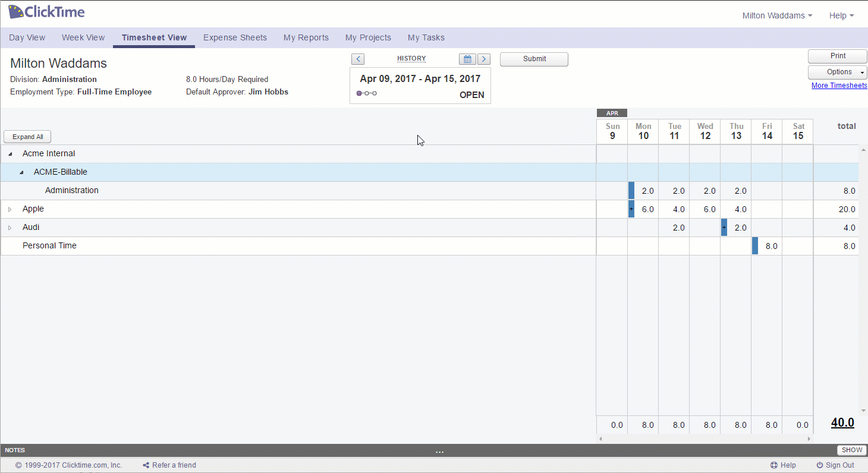Click the Expand All button
Image resolution: width=868 pixels, height=473 pixels.
click(27, 137)
